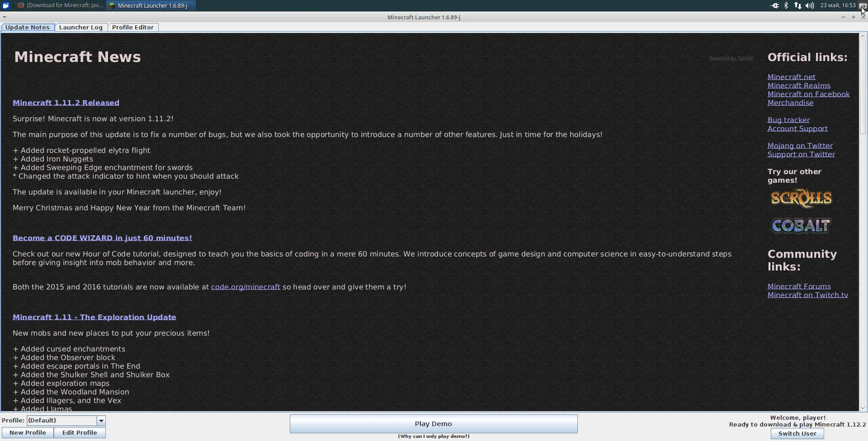Click the 'Minecraft News' heading text
Screen dimensions: 868x441
tap(78, 57)
